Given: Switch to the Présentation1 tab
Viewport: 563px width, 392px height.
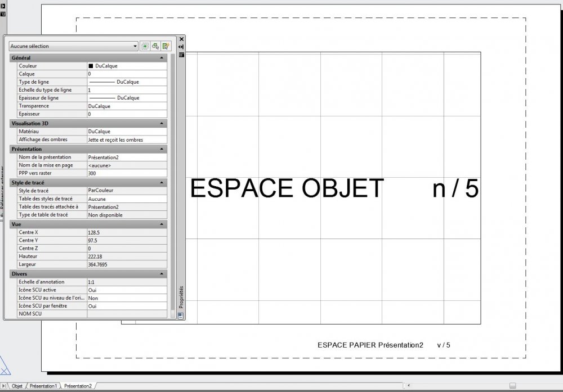Looking at the screenshot, I should click(43, 386).
